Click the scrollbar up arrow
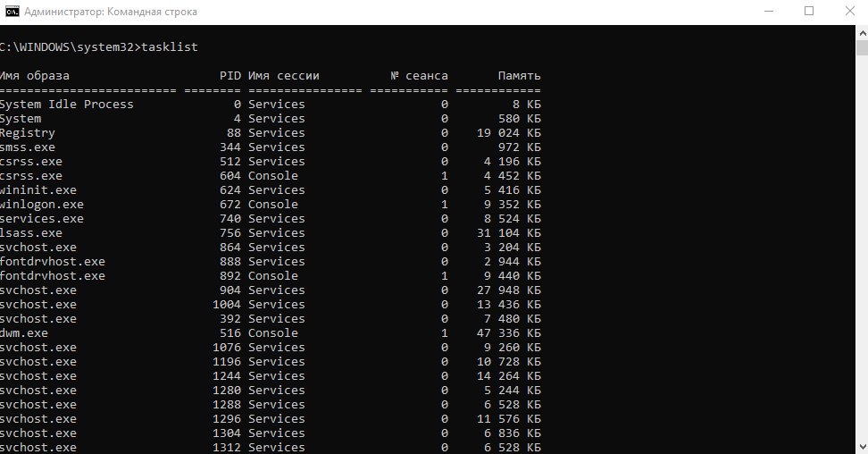Screen dimensions: 868x454 [x=862, y=32]
